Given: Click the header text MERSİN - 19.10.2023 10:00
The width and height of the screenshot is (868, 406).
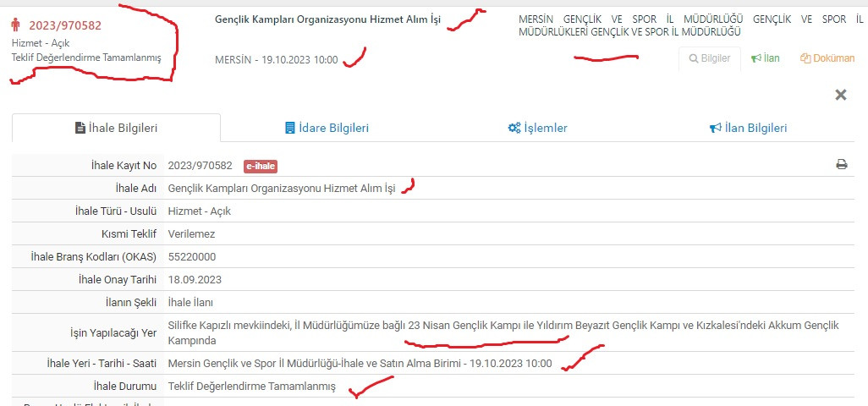Looking at the screenshot, I should click(277, 60).
